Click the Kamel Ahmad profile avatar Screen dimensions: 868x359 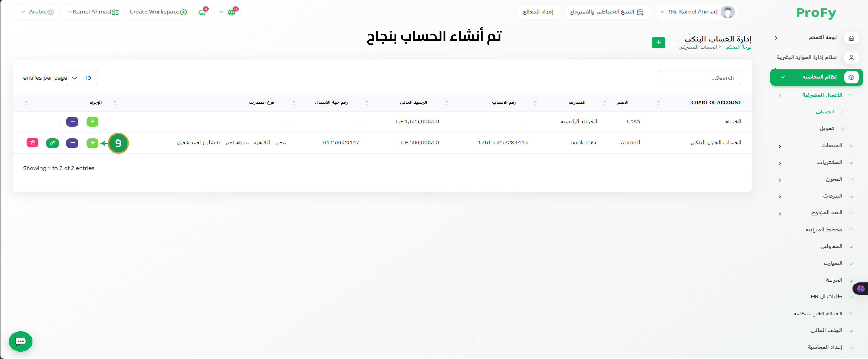click(727, 12)
